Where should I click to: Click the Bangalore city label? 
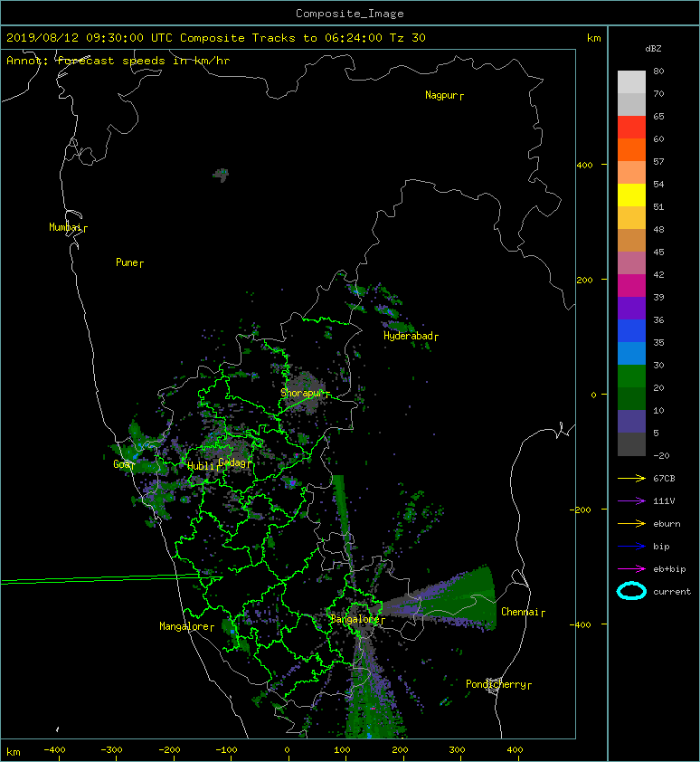tap(355, 619)
